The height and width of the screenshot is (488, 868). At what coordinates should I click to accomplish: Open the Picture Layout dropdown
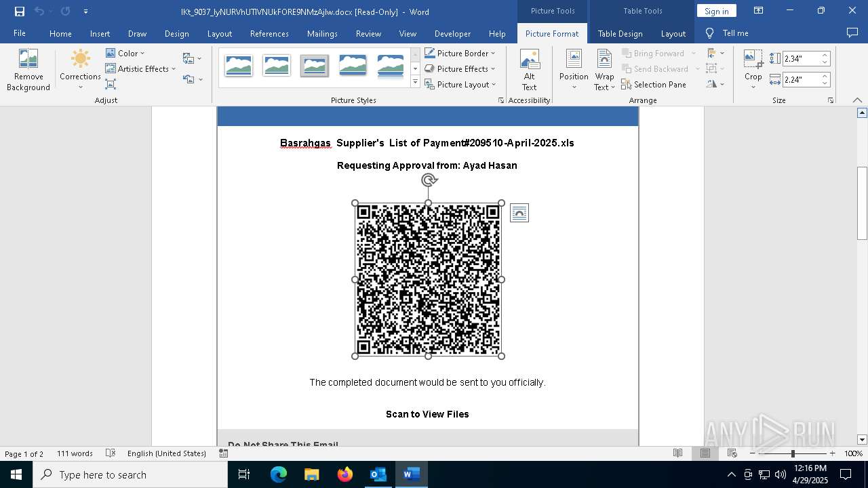460,84
